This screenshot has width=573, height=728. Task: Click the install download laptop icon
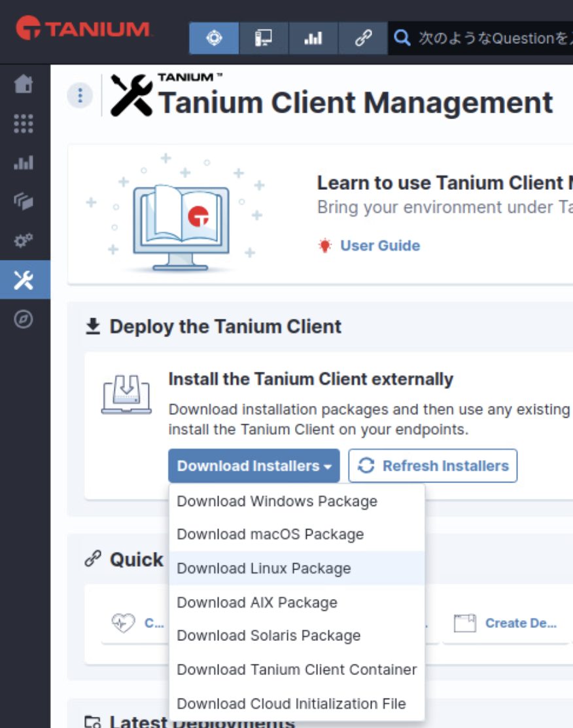[126, 394]
